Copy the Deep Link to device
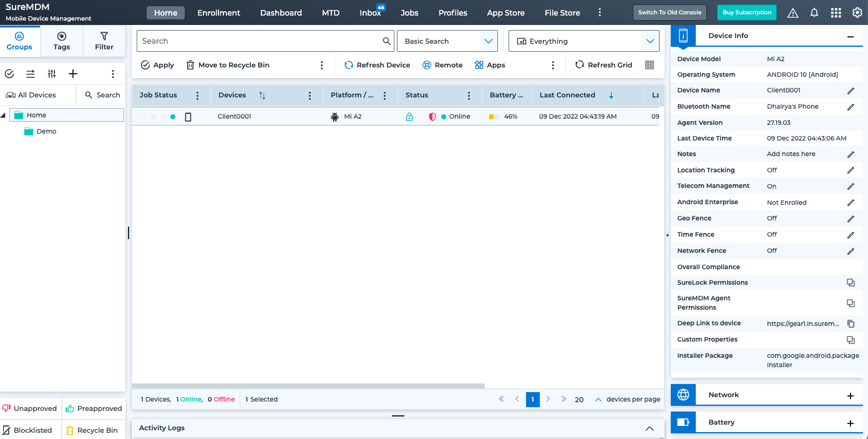This screenshot has height=439, width=868. [x=851, y=323]
